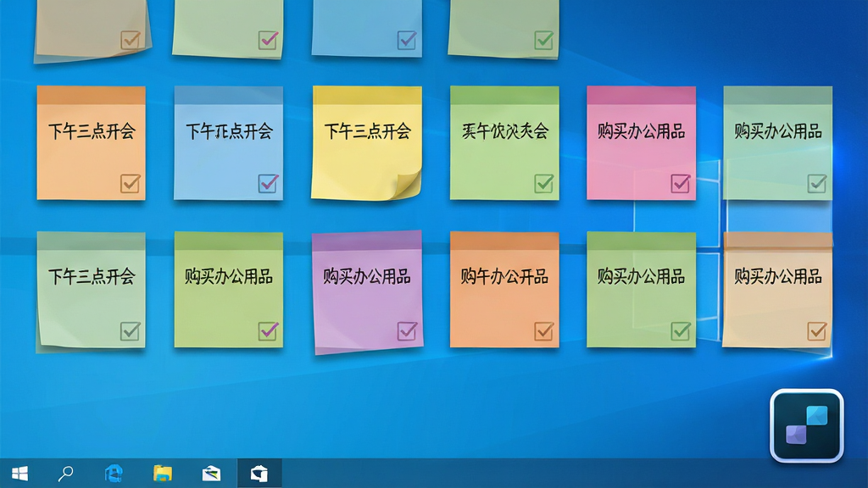Open the Windows Start menu
Image resolution: width=868 pixels, height=488 pixels.
20,474
